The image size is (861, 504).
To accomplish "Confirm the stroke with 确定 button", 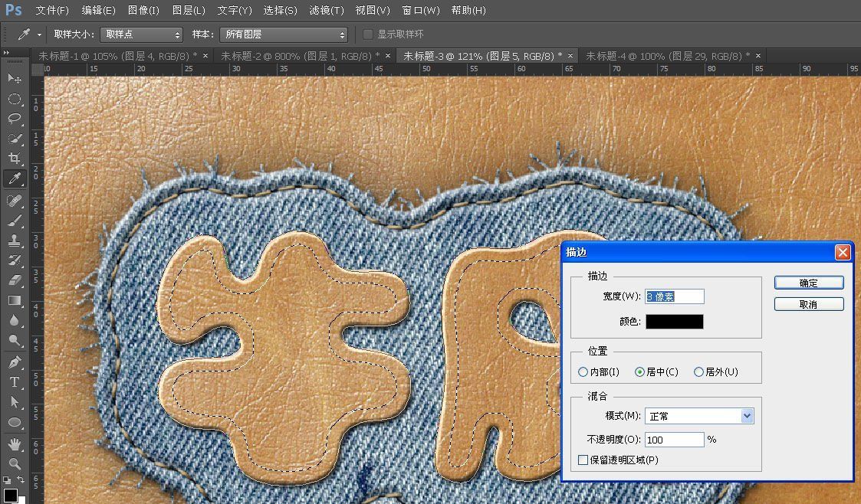I will coord(809,283).
